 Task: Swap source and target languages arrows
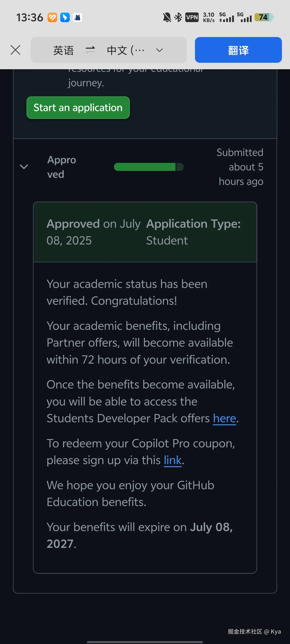(90, 50)
